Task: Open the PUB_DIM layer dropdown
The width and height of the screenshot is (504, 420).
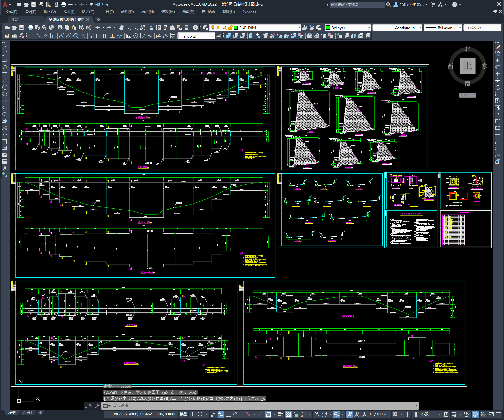Action: tap(267, 28)
